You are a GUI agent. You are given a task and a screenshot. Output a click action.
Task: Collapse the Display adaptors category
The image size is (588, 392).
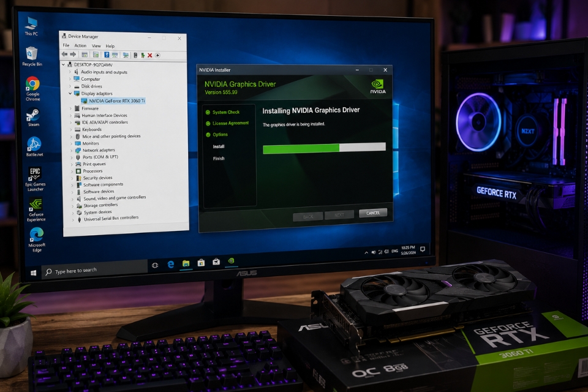tap(70, 93)
